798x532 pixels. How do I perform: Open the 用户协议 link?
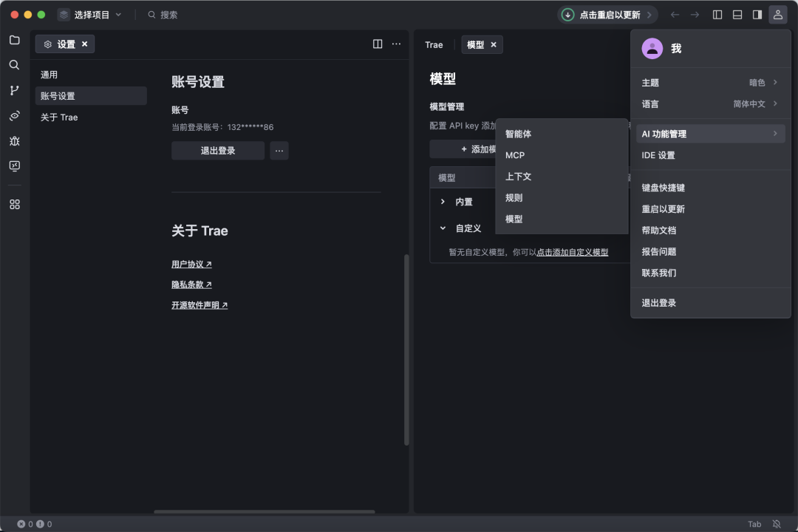pyautogui.click(x=191, y=265)
